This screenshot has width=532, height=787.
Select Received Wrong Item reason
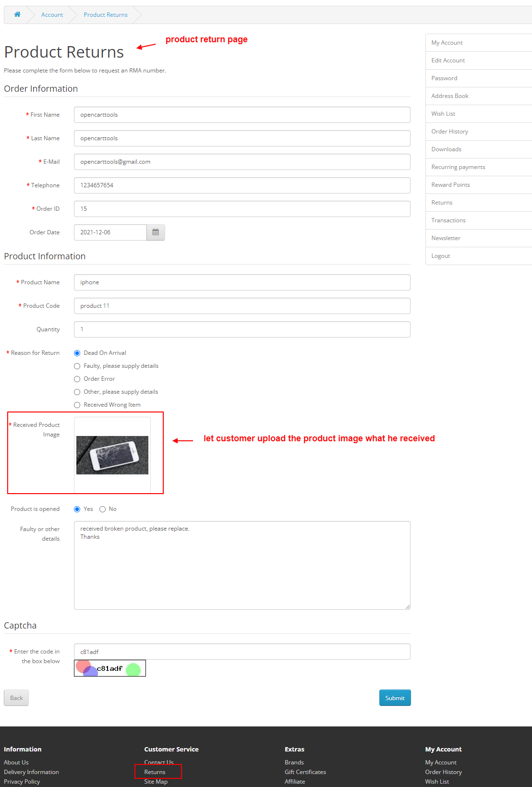[77, 405]
